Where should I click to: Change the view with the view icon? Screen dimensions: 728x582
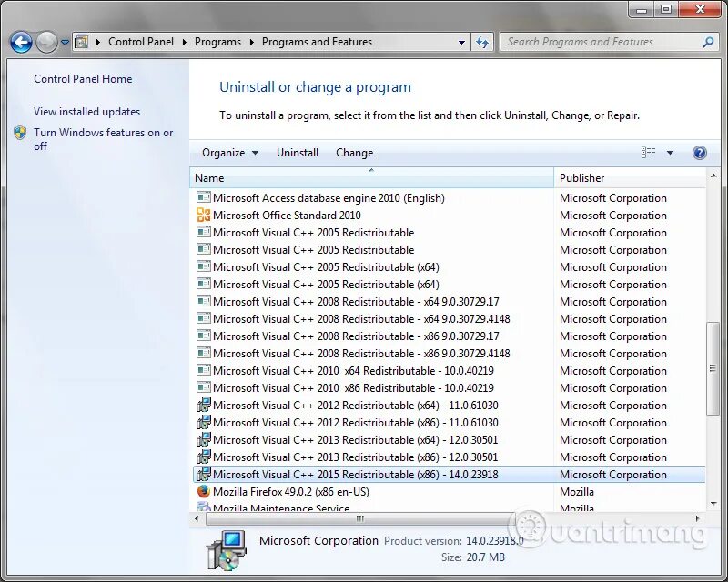tap(648, 153)
